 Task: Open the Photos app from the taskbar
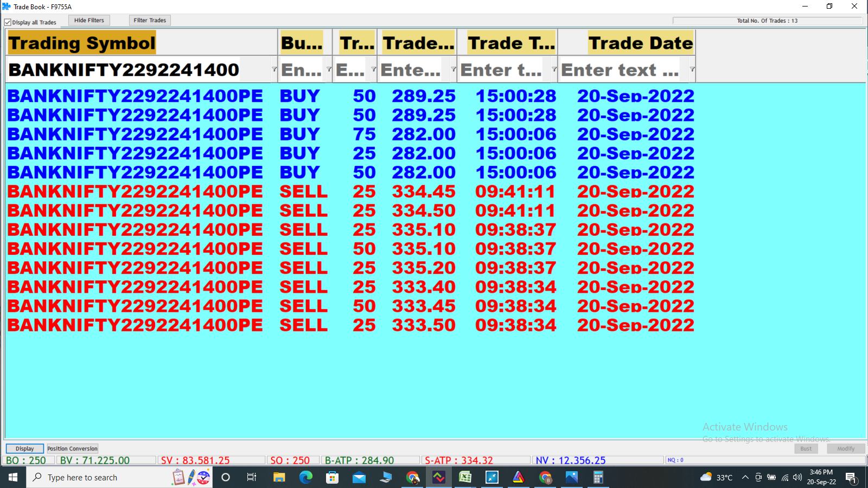coord(572,477)
